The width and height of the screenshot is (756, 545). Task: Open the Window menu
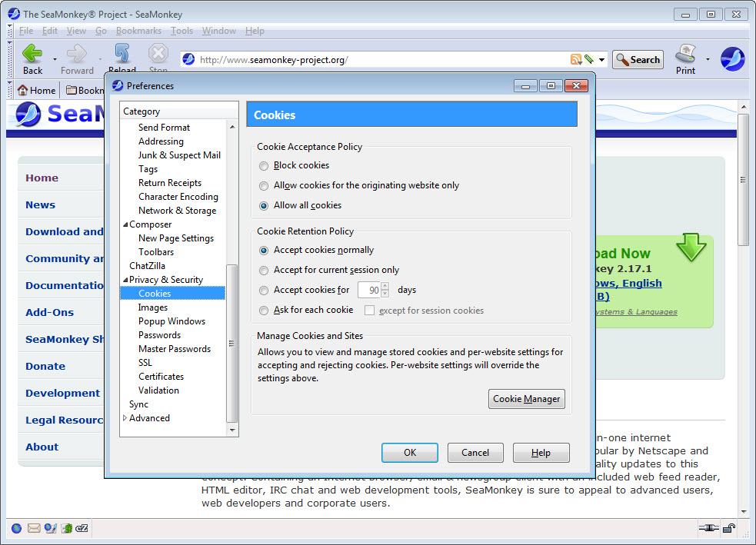point(219,31)
